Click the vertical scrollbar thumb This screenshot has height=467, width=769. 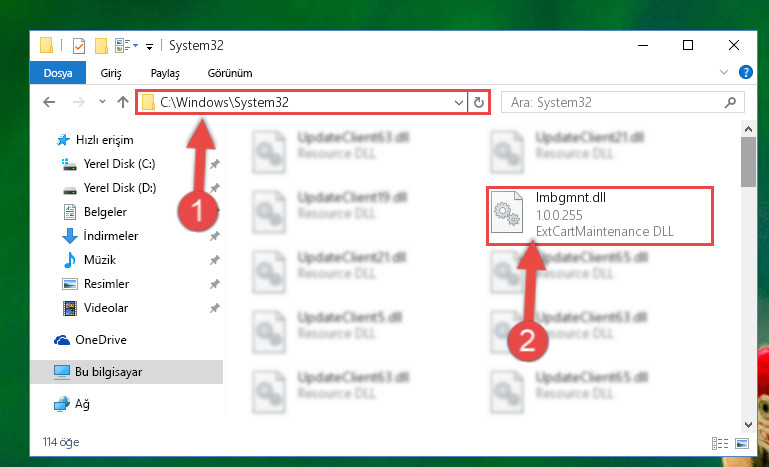click(x=748, y=162)
